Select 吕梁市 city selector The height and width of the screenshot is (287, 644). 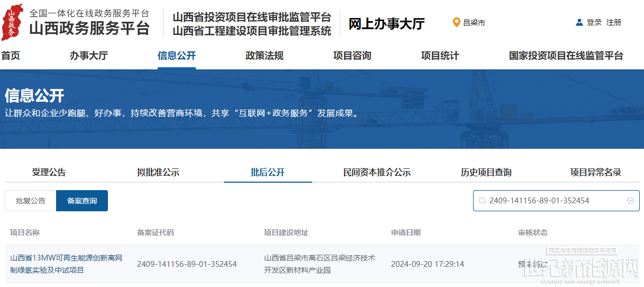pyautogui.click(x=474, y=23)
